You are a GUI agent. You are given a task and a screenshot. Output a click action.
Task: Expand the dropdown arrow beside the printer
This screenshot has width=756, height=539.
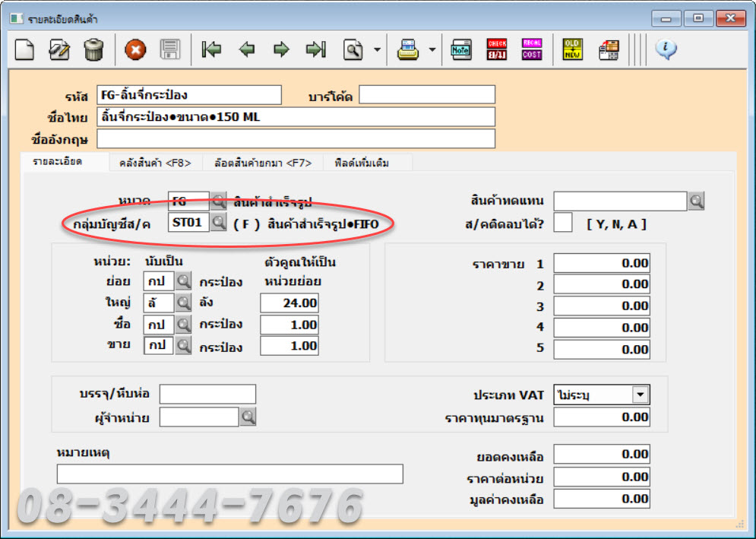click(432, 49)
